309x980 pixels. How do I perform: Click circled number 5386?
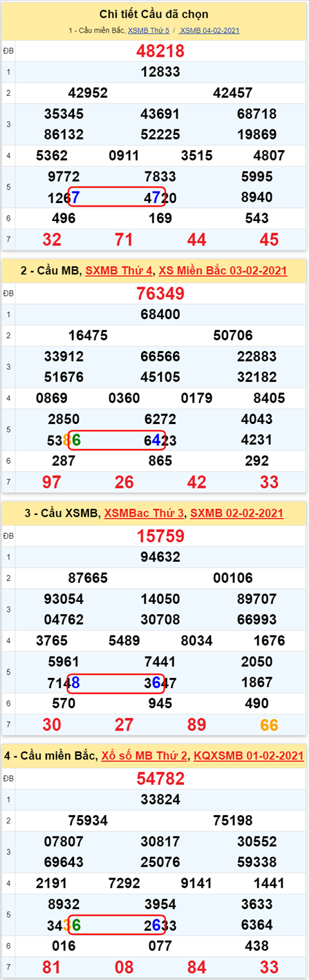64,440
